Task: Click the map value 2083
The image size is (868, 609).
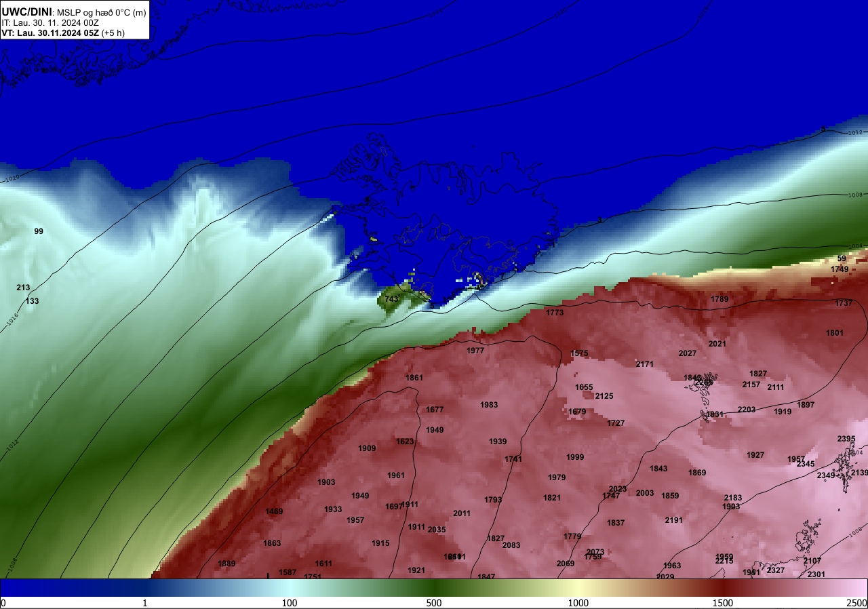Action: tap(511, 545)
